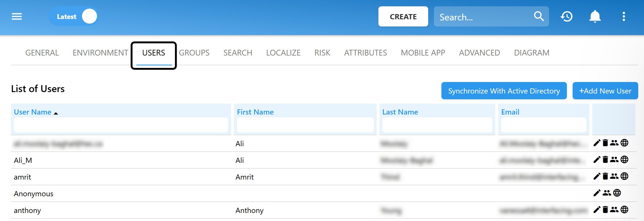Screen dimensions: 644x221
Task: Click the history clock icon
Action: pyautogui.click(x=566, y=16)
